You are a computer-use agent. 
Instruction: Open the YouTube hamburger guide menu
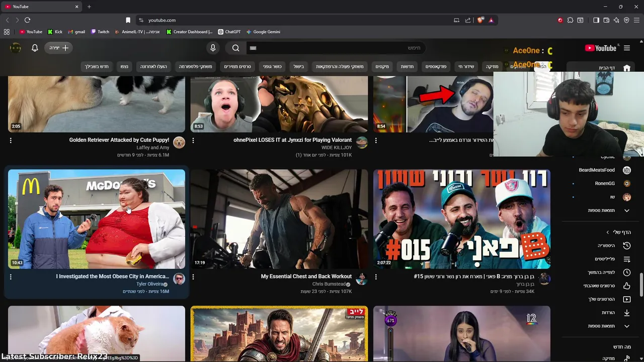click(x=626, y=48)
